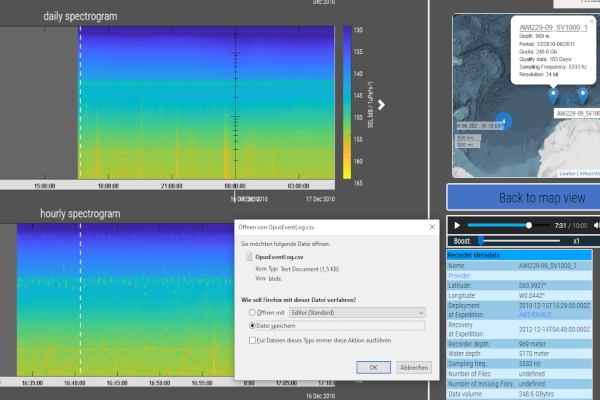Image resolution: width=600 pixels, height=400 pixels.
Task: Check 'Für Dateien dieses Typs immer diese Aktion ausführen'
Action: 252,340
